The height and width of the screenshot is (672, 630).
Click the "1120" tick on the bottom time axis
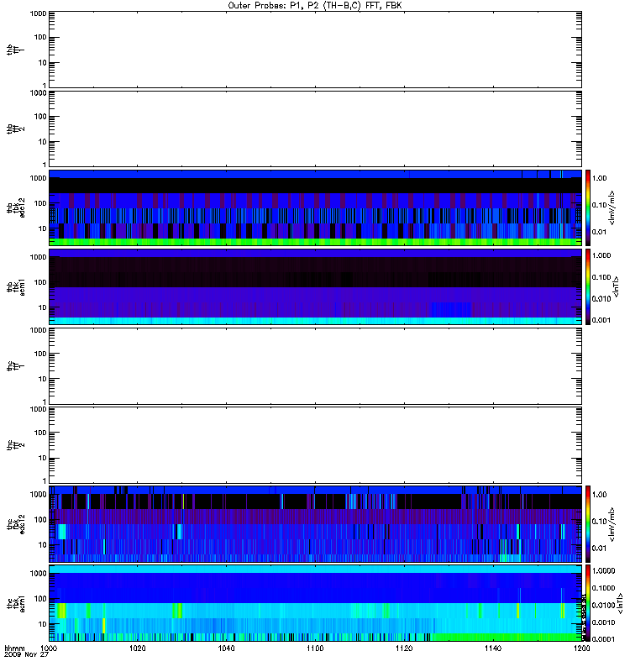coord(404,648)
